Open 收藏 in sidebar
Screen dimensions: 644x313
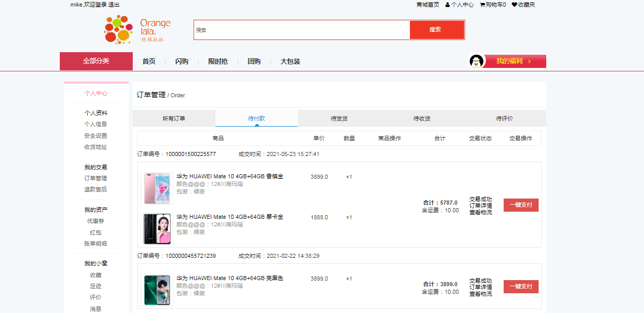[96, 275]
